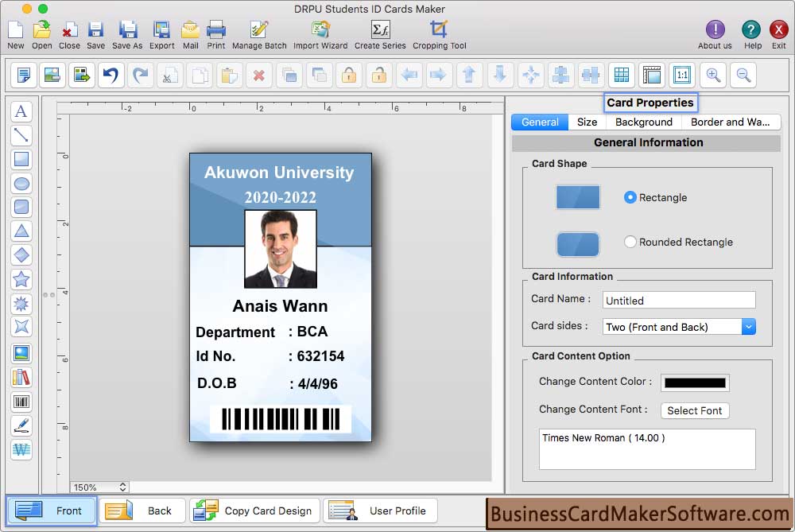Viewport: 795px width, 532px height.
Task: Switch to the Border and Watermark tab
Action: point(730,122)
